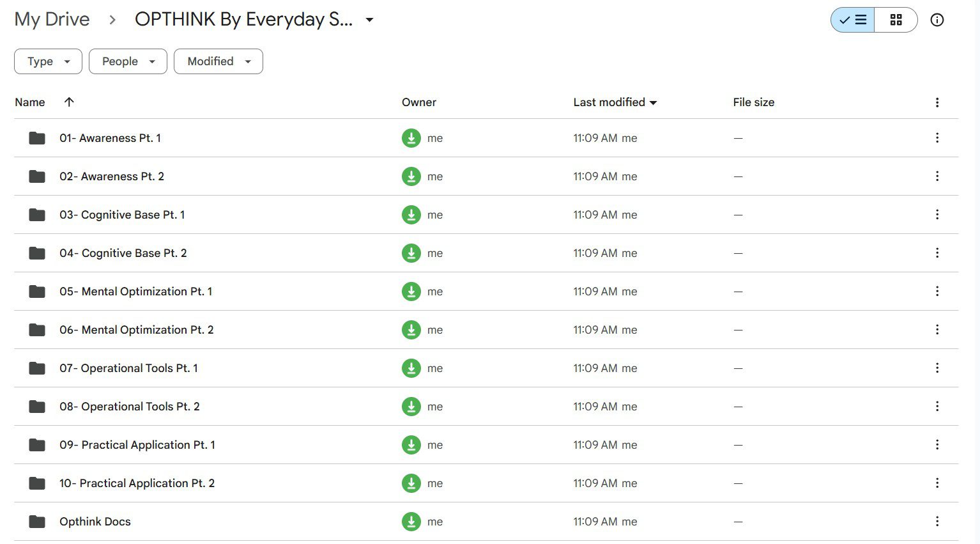Viewport: 980px width, 544px height.
Task: Click the green download badge for 06- Mental Optimization Pt. 2
Action: (x=411, y=330)
